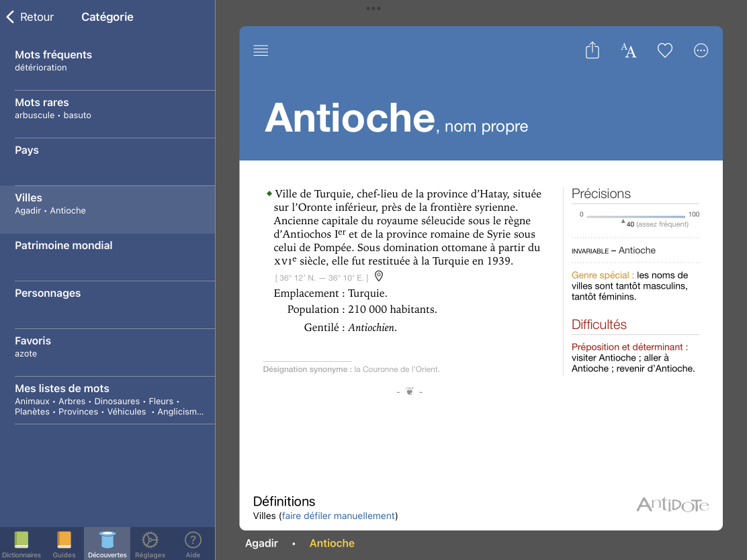Open the Dictionnaires tab

click(21, 543)
